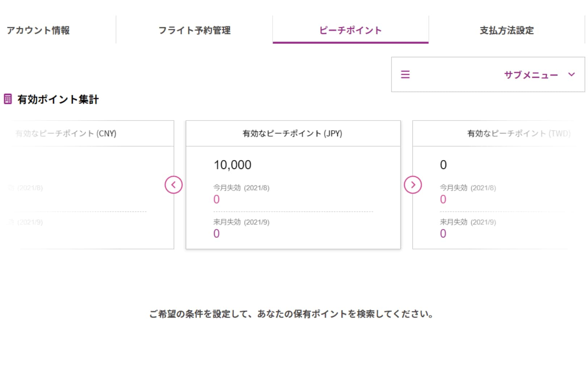Click 今月失効 (2021/8) label in TWD card
This screenshot has width=588, height=367.
point(468,188)
